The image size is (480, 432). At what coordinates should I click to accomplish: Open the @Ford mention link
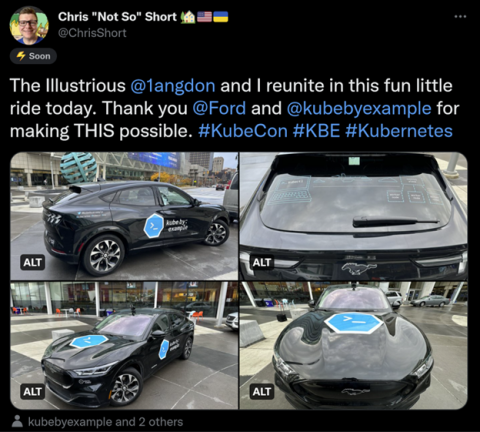pyautogui.click(x=219, y=108)
